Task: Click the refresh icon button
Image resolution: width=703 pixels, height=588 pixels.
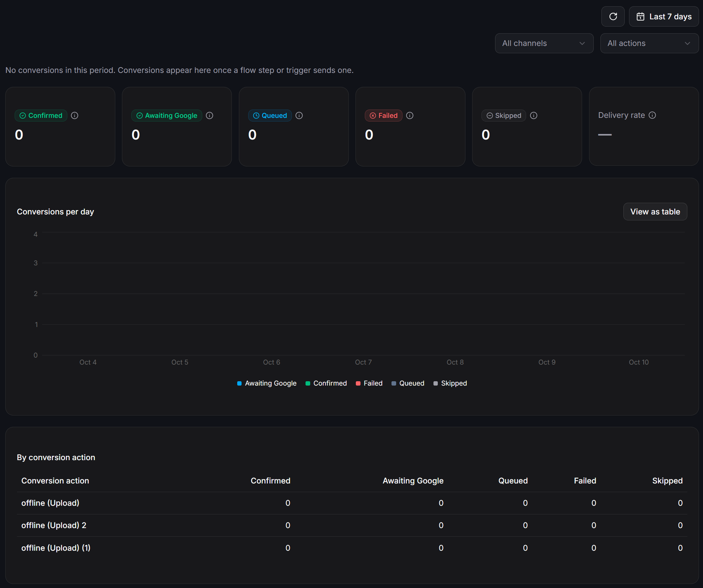Action: 613,16
